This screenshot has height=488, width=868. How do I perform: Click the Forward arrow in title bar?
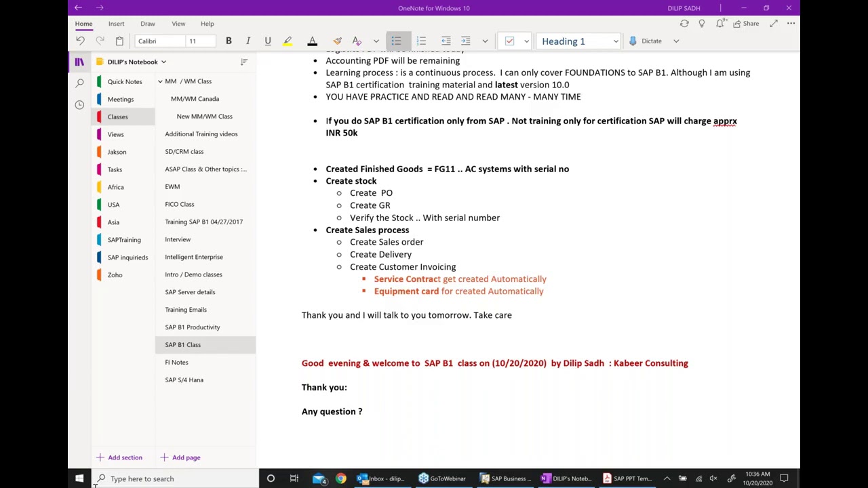100,8
